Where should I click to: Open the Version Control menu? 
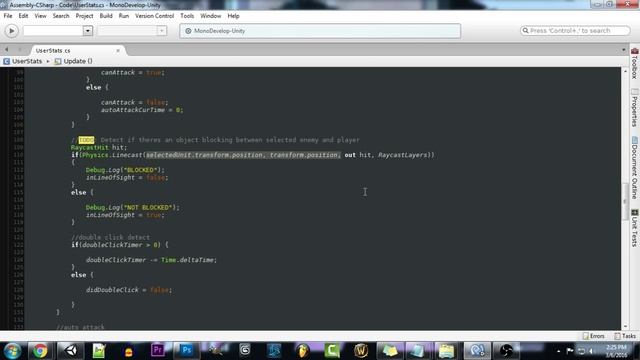click(x=154, y=16)
